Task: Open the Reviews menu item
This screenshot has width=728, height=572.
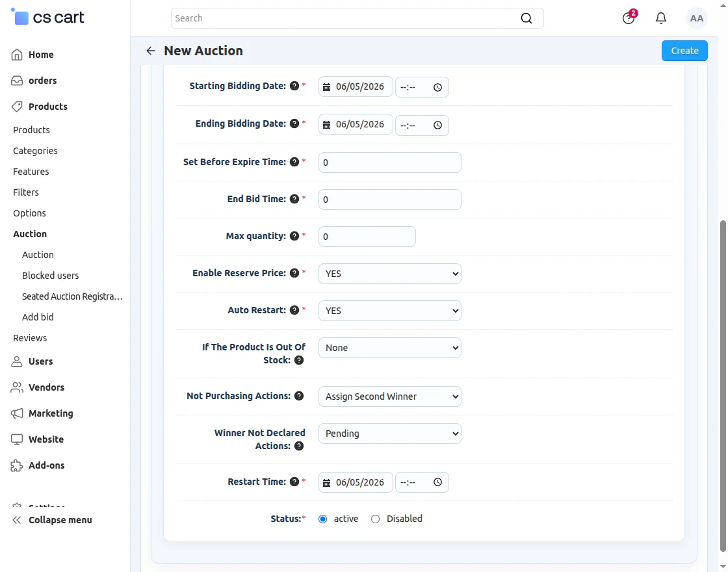Action: point(30,339)
